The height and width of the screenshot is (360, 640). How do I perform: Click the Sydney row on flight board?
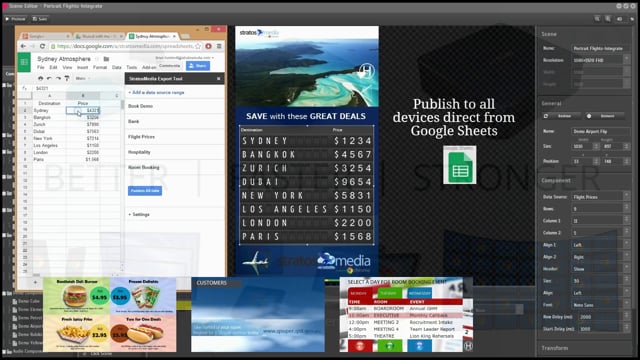307,141
